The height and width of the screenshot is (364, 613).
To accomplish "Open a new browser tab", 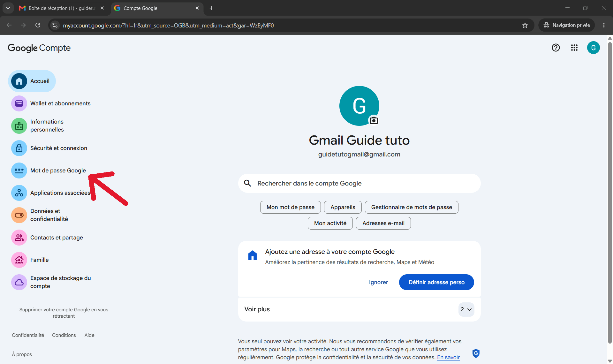I will click(x=212, y=8).
